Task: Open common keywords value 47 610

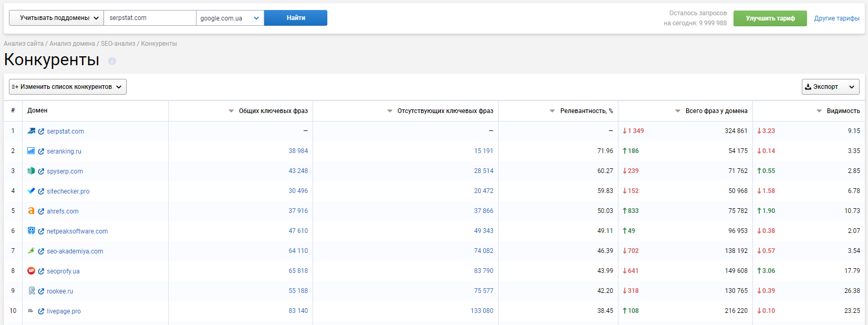Action: point(298,231)
